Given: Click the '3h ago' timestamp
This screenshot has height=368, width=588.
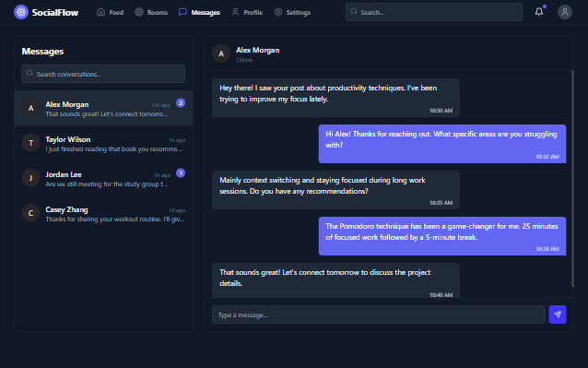Looking at the screenshot, I should 162,175.
